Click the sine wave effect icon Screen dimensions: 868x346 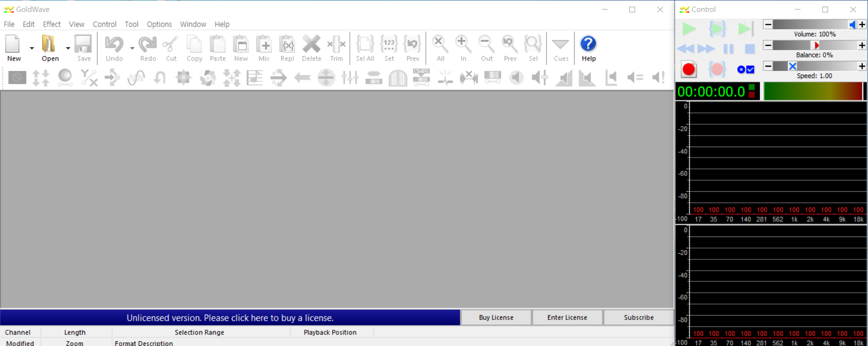click(x=136, y=77)
